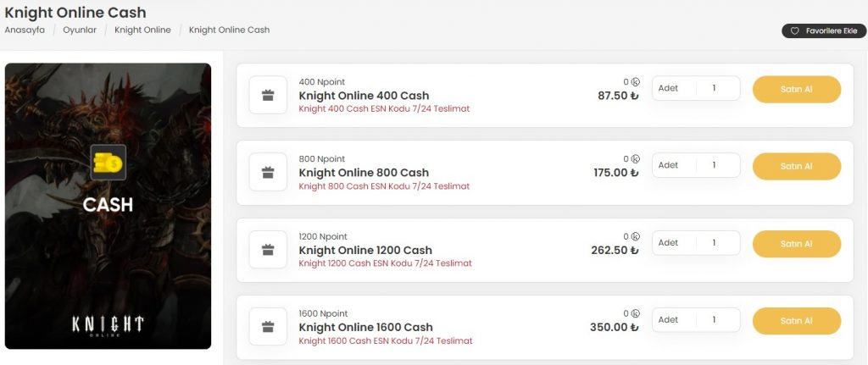This screenshot has width=868, height=365.
Task: Click gift icon for 1200 Cash product
Action: coord(268,250)
